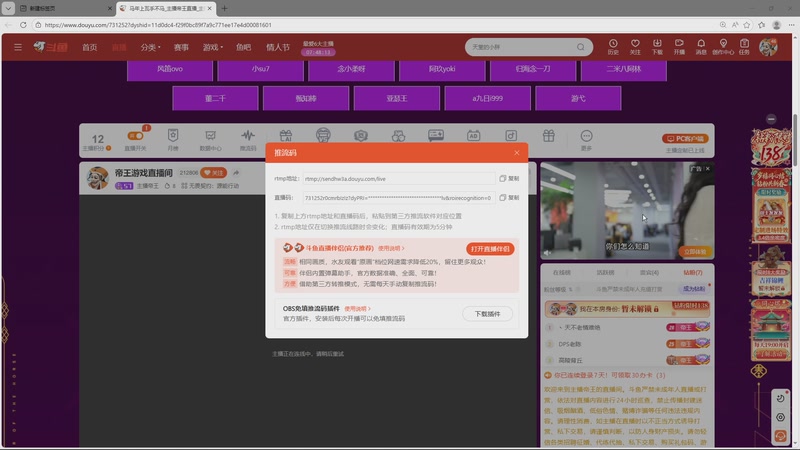
Task: Click the 直播码 stream key field
Action: pos(398,197)
